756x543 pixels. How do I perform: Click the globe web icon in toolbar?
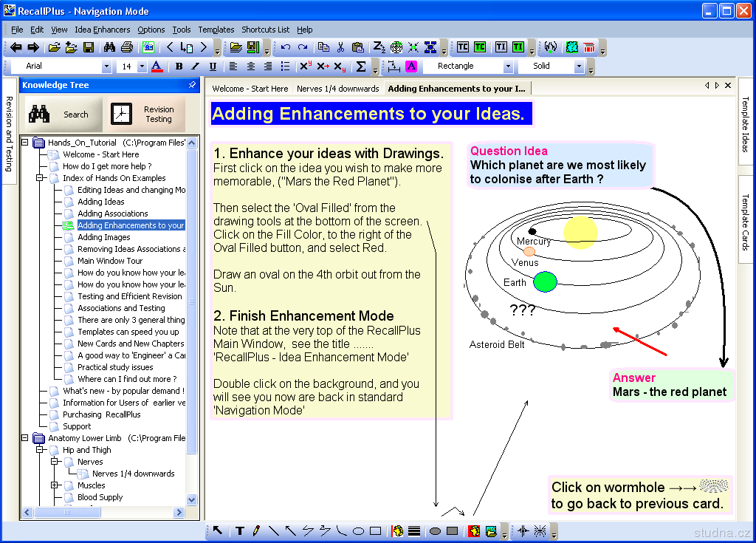click(x=396, y=47)
